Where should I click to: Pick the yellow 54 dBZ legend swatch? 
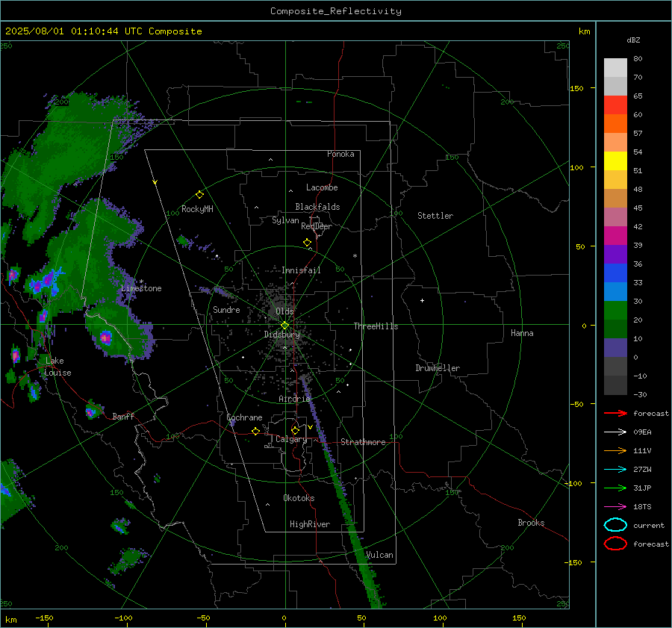click(x=615, y=161)
